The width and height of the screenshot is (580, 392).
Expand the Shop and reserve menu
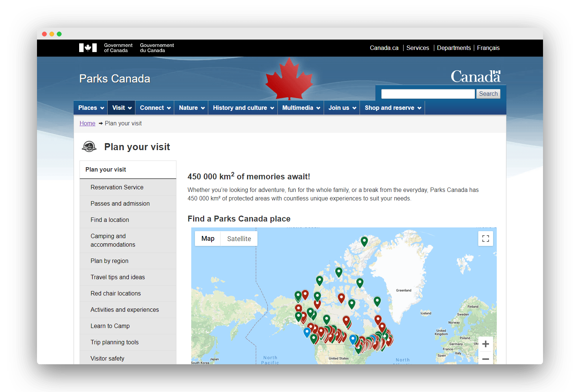(x=393, y=108)
